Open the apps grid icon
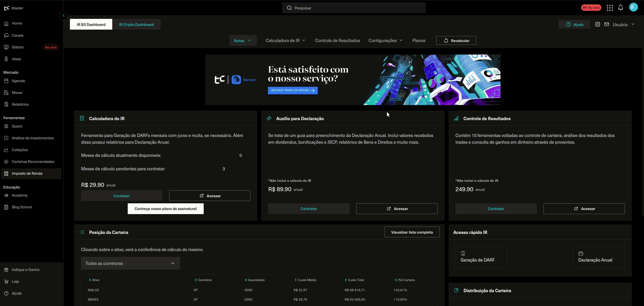Screen dimensions: 644x306 (610, 8)
